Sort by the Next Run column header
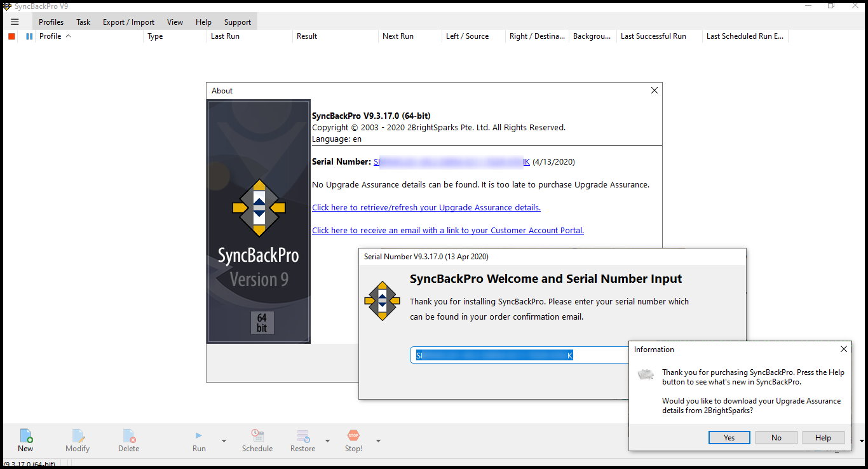 [410, 36]
